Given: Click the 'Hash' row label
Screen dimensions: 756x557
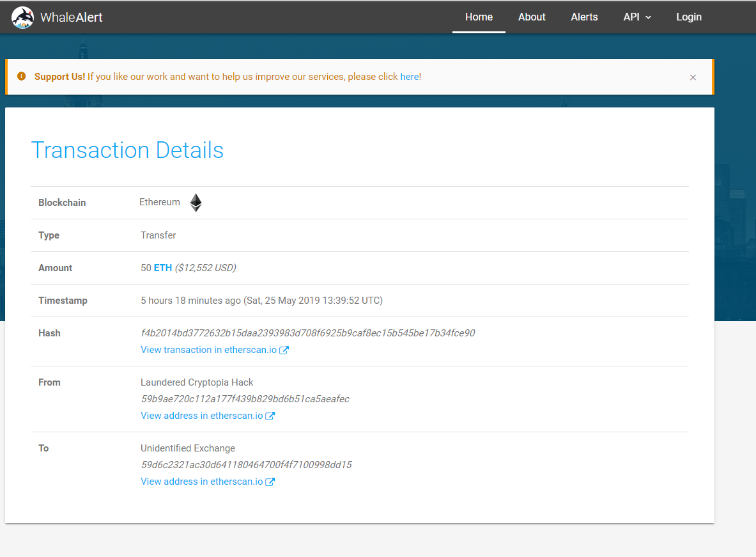Looking at the screenshot, I should [x=49, y=333].
